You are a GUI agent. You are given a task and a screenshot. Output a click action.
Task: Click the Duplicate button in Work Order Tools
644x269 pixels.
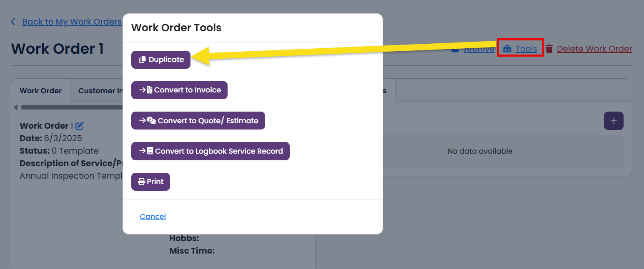coord(160,60)
